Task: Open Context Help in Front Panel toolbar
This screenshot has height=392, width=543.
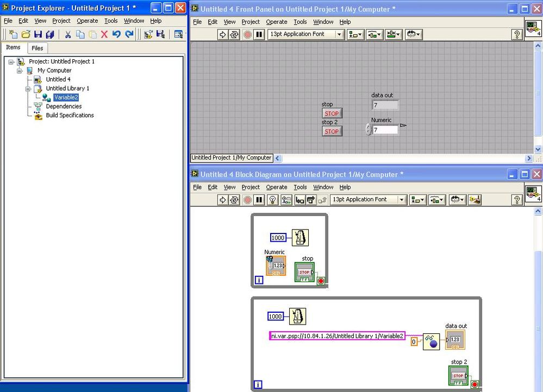Action: [x=517, y=34]
